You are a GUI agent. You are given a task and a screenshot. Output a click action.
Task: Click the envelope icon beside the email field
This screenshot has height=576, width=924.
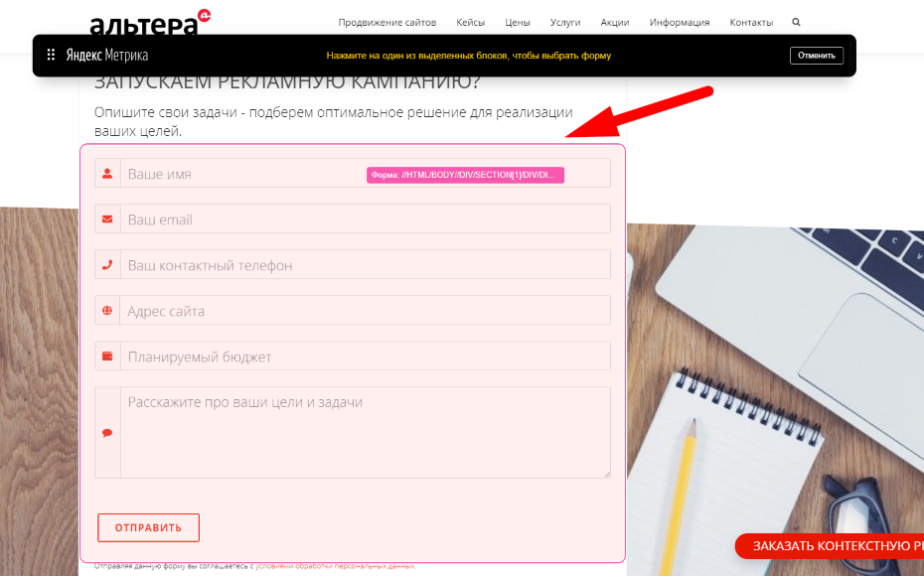107,219
